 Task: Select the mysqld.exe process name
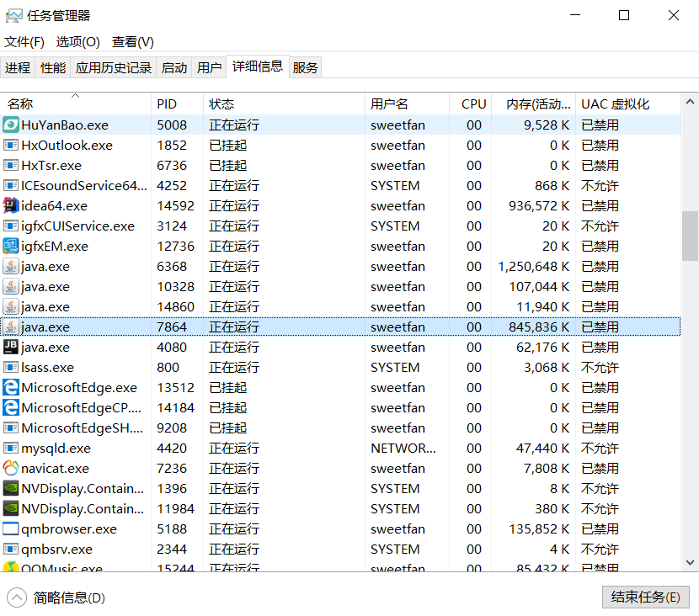[56, 448]
